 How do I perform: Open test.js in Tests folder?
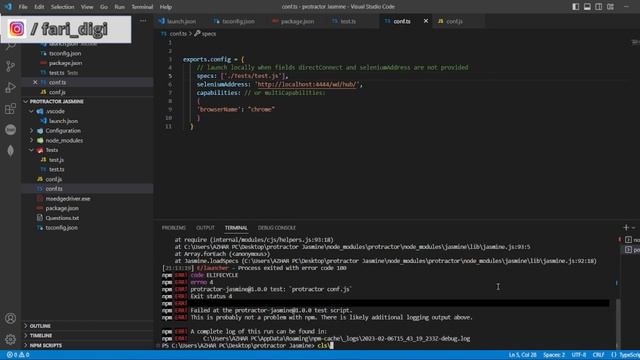point(88,160)
